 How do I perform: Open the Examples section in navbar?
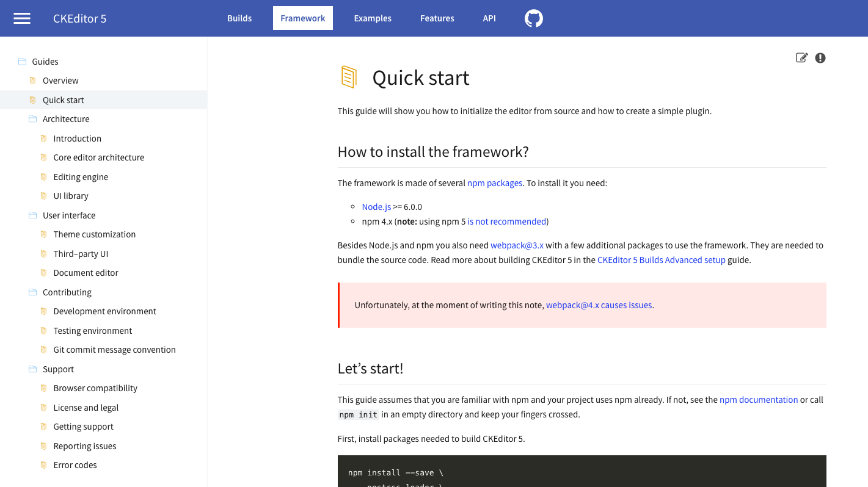(x=373, y=18)
